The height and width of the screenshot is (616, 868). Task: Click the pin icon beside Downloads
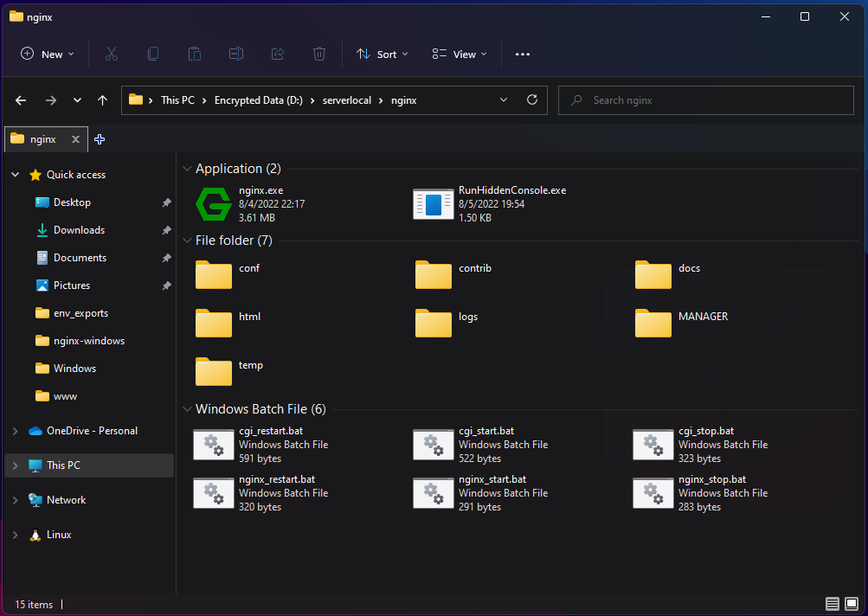click(166, 230)
